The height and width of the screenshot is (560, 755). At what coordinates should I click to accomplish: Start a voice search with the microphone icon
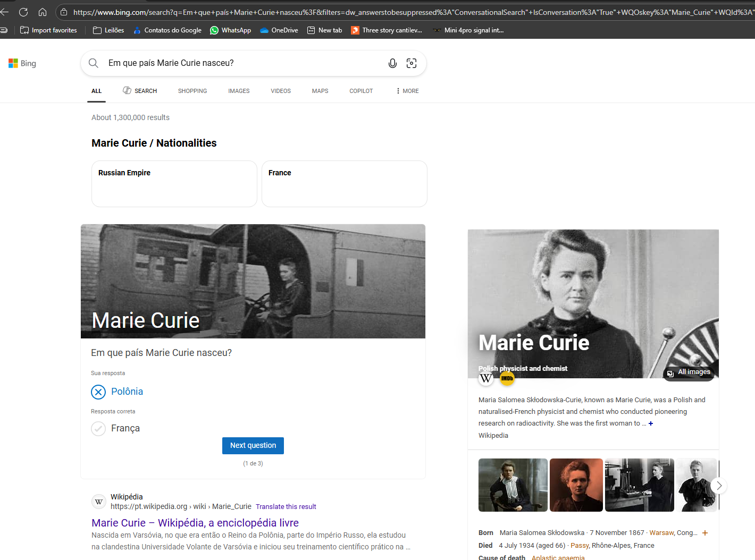click(392, 63)
